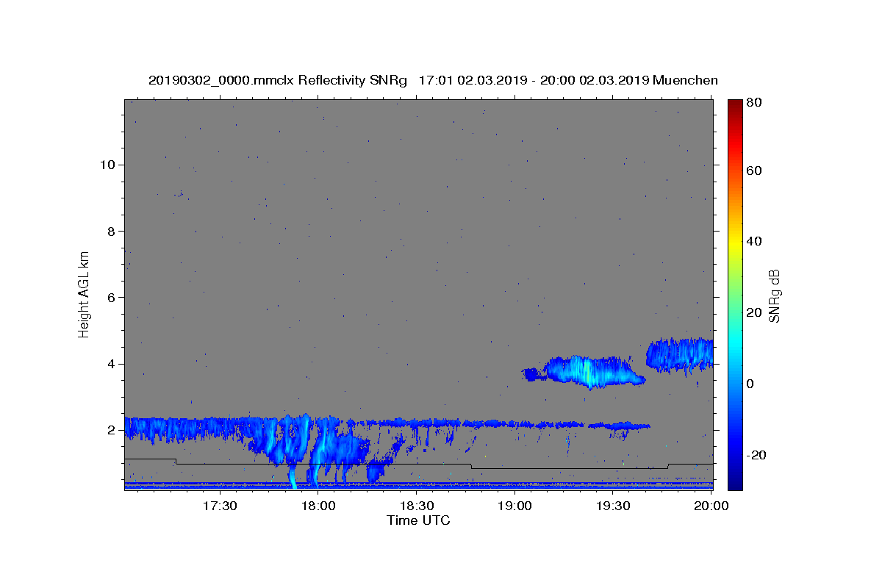Click the height tick label 2
Viewport: 882px width, 588px height.
pos(111,430)
